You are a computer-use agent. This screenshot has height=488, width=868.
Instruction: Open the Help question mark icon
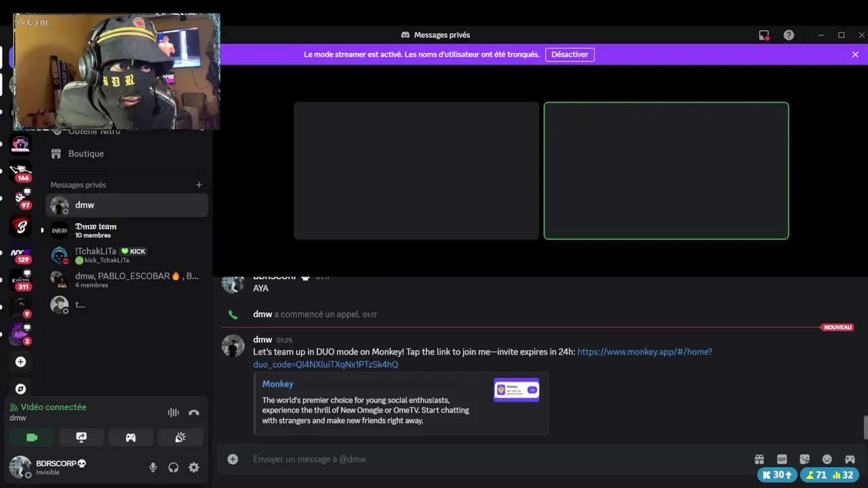coord(789,35)
